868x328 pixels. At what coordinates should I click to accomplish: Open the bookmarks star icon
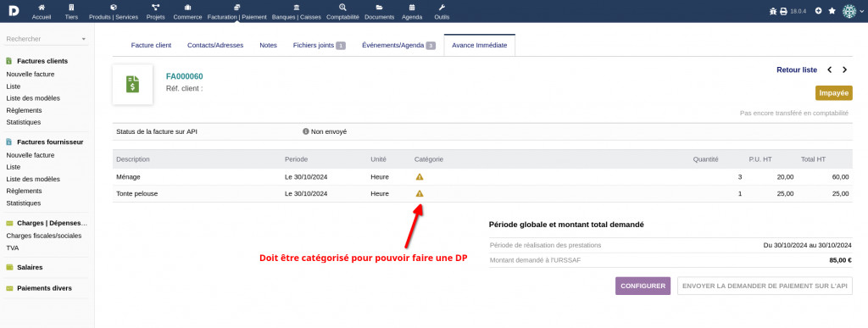click(832, 10)
